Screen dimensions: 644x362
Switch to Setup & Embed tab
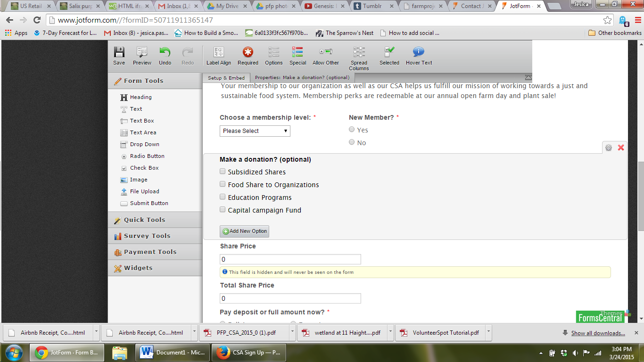click(x=226, y=78)
